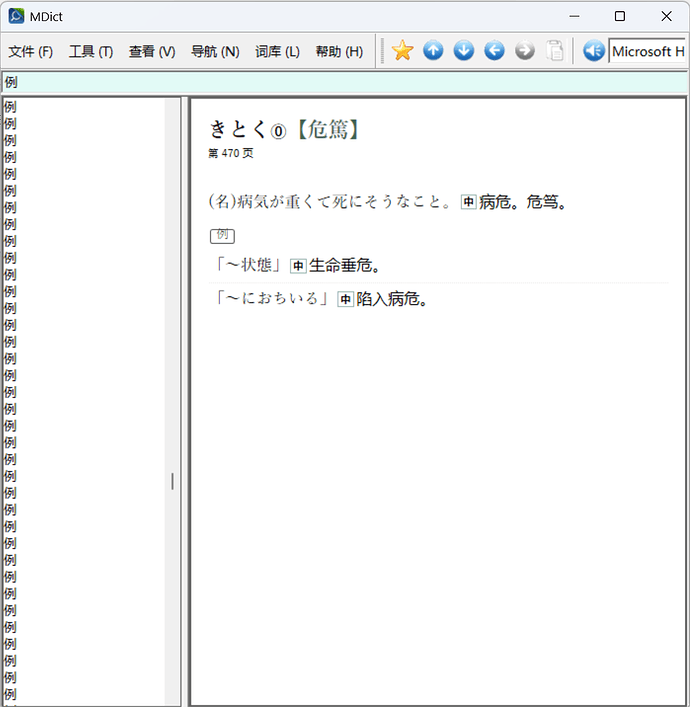The height and width of the screenshot is (707, 690).
Task: Click the MDict app logo in title bar
Action: 16,16
